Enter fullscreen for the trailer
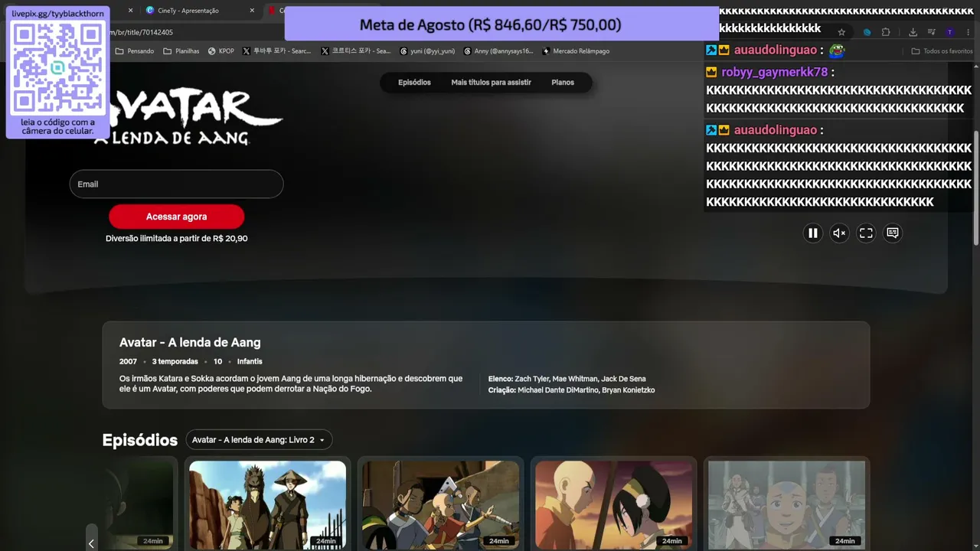Screen dimensions: 980x551 click(866, 233)
